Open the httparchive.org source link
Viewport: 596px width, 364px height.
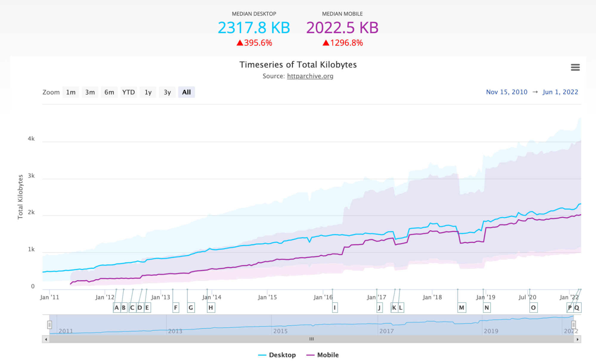pos(310,76)
